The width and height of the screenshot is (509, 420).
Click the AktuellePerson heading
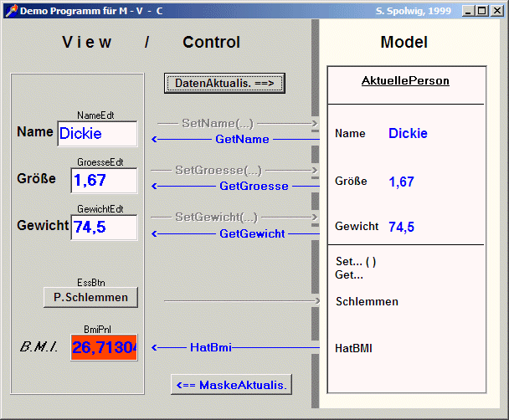[405, 81]
